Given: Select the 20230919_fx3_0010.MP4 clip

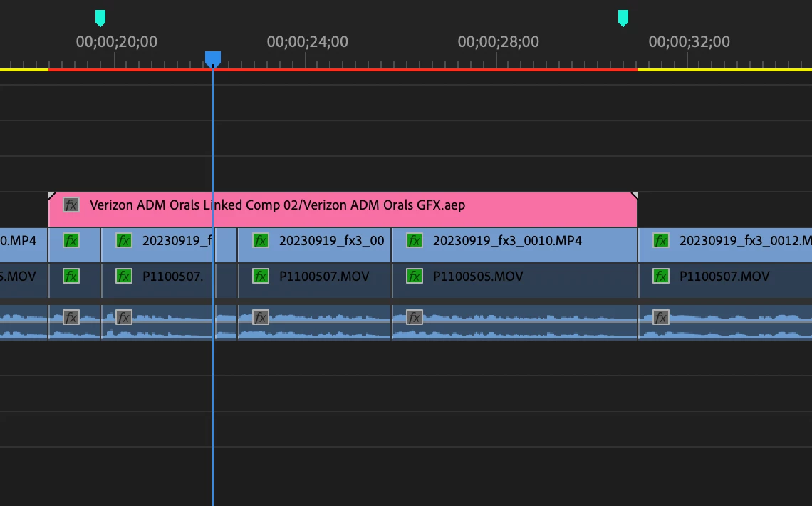Looking at the screenshot, I should pos(515,245).
